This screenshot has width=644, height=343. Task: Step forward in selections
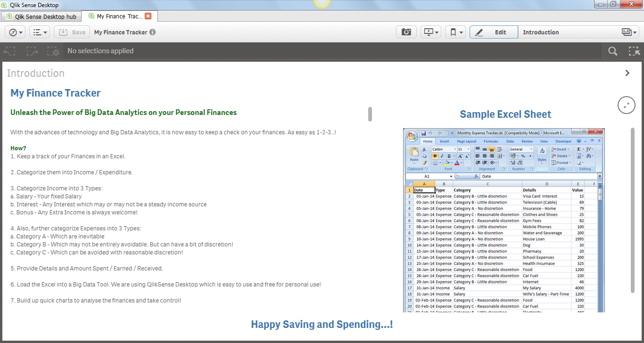tap(32, 51)
